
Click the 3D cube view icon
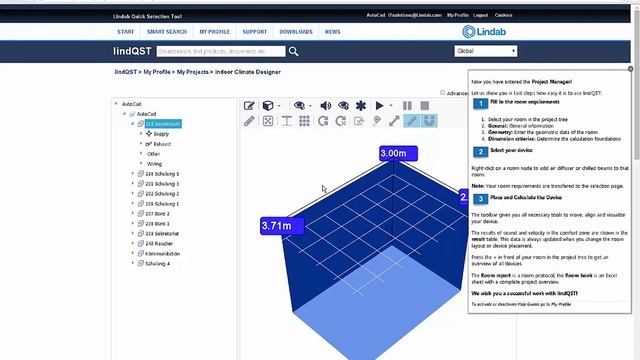[x=268, y=106]
